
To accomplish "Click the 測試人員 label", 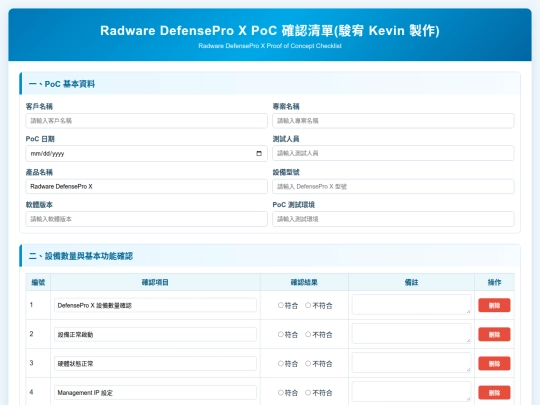I will 286,139.
